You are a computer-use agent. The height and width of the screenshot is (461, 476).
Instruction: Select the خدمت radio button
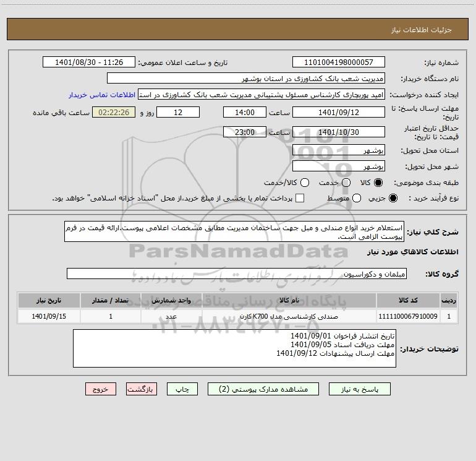point(346,183)
